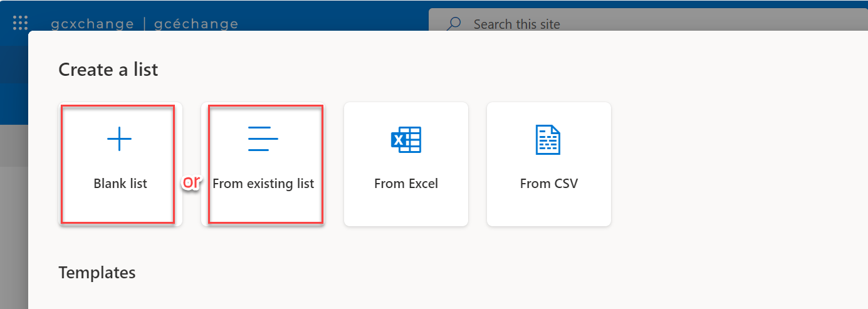Click the Excel icon on the card
The image size is (868, 309).
(x=406, y=139)
